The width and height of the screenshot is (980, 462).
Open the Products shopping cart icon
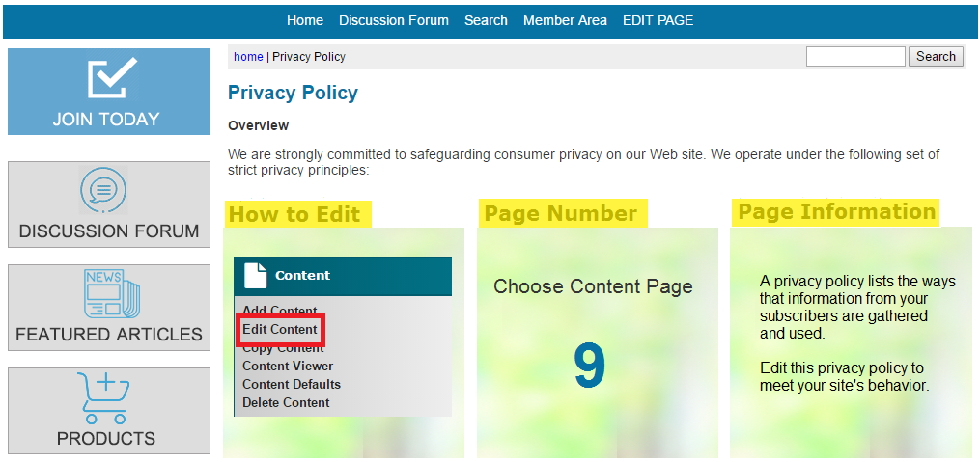click(104, 397)
